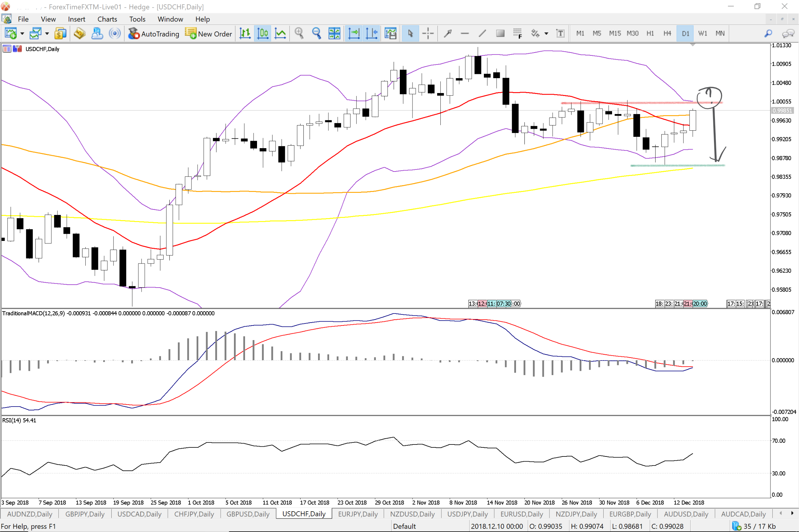The width and height of the screenshot is (799, 532).
Task: Select the H4 timeframe
Action: (x=667, y=33)
